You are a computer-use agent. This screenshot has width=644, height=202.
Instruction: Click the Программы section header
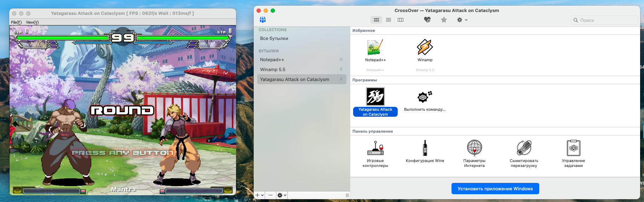tap(365, 80)
